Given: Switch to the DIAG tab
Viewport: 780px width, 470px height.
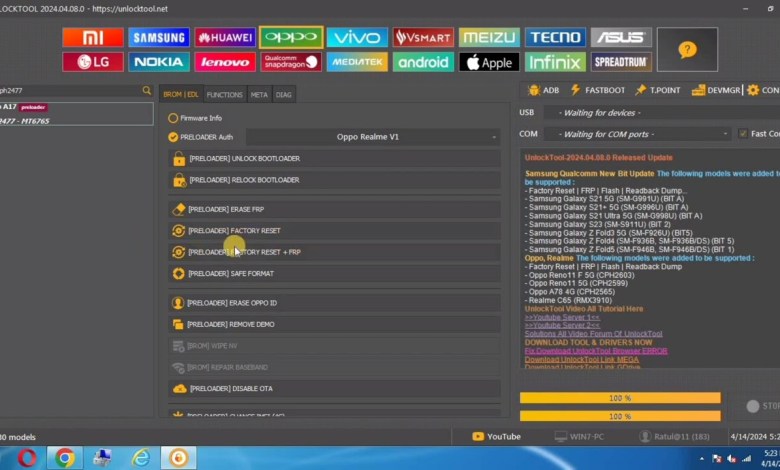Looking at the screenshot, I should click(x=284, y=94).
